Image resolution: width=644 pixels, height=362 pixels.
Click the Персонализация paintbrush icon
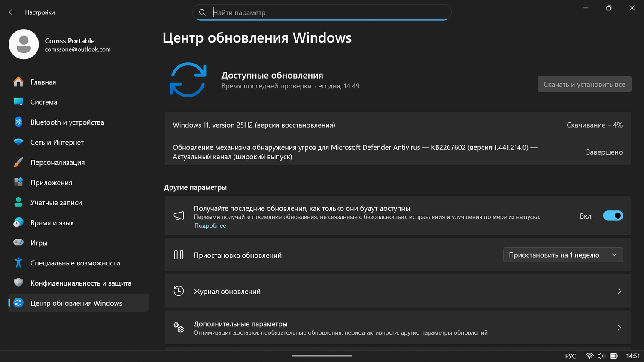[x=18, y=162]
